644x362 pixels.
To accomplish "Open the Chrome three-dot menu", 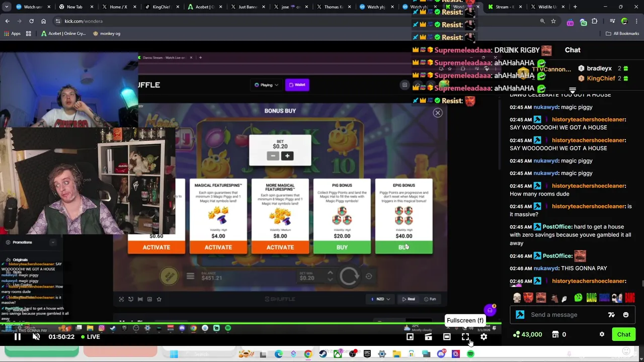I will pyautogui.click(x=637, y=21).
